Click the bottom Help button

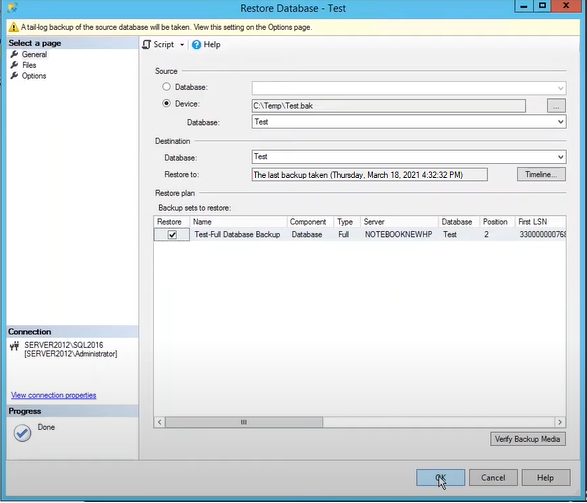pos(545,478)
